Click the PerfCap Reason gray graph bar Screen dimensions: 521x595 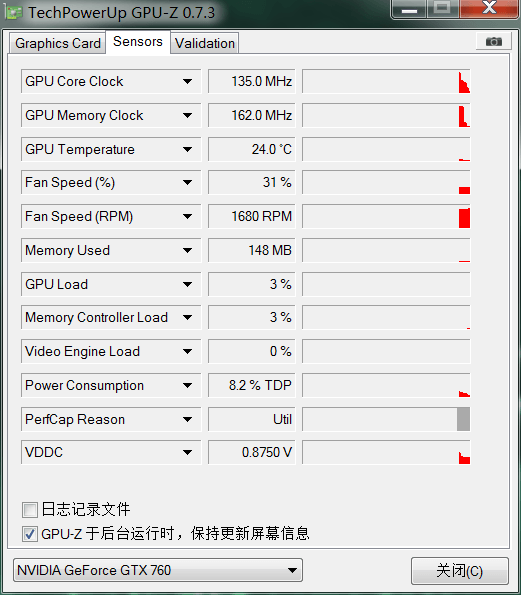[463, 419]
